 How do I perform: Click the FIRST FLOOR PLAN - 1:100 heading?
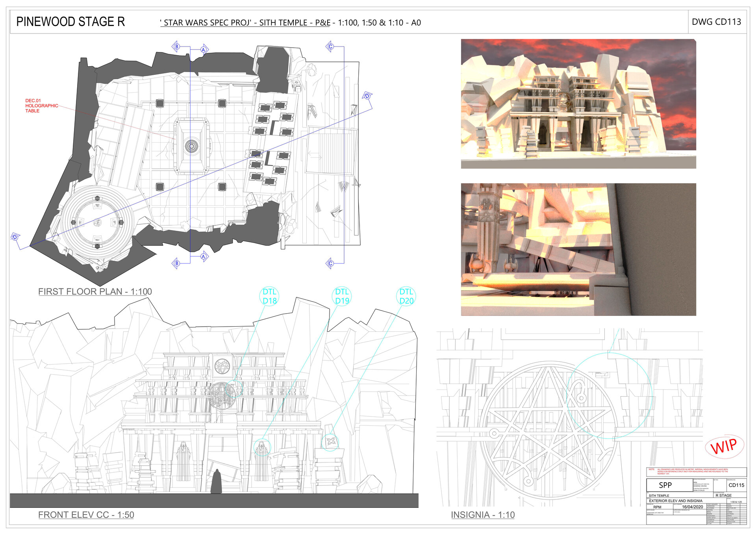click(95, 292)
